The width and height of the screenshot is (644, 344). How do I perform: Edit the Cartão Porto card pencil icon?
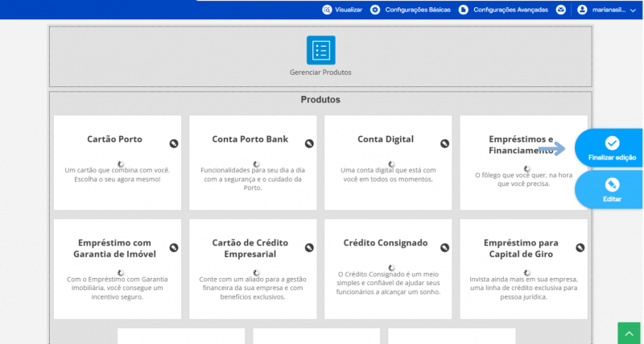174,143
